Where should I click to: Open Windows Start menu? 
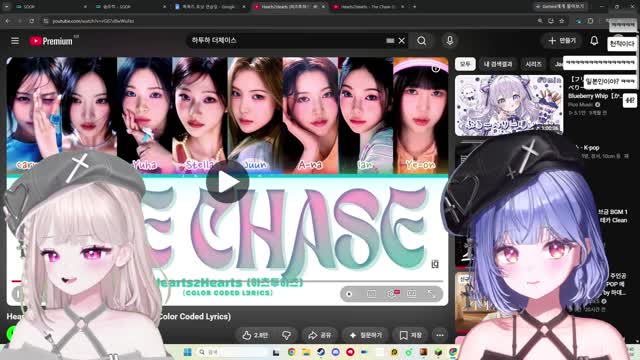click(x=187, y=352)
